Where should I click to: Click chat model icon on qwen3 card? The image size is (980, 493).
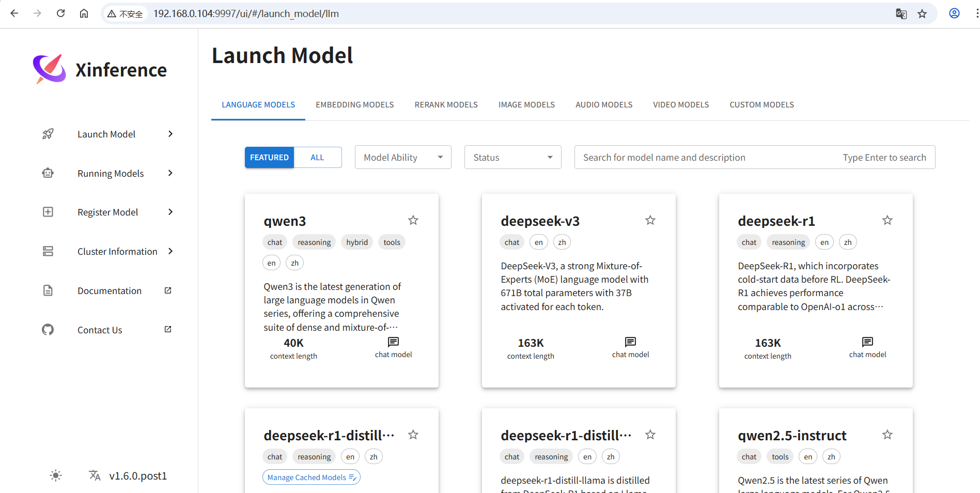click(x=394, y=342)
